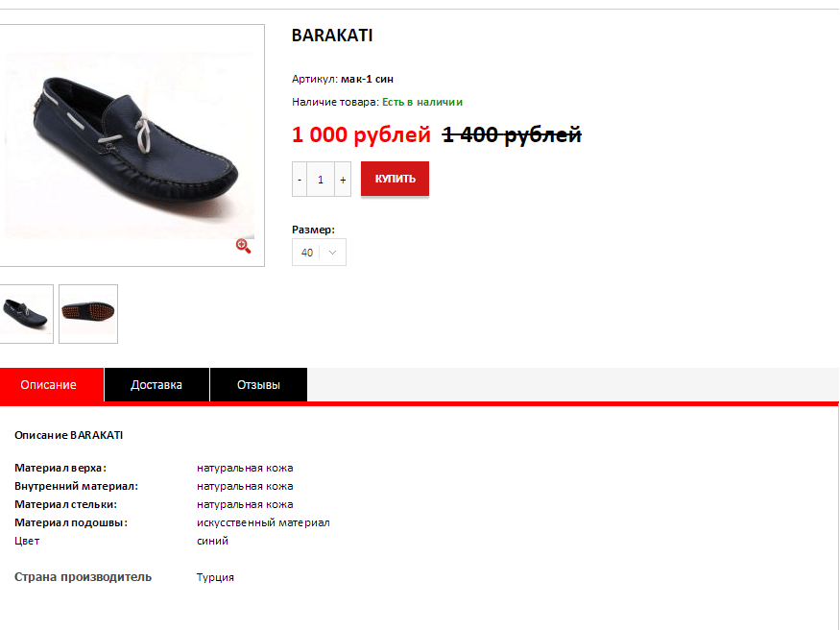The image size is (840, 630).
Task: Open the Отзывы reviews tab
Action: tap(259, 385)
